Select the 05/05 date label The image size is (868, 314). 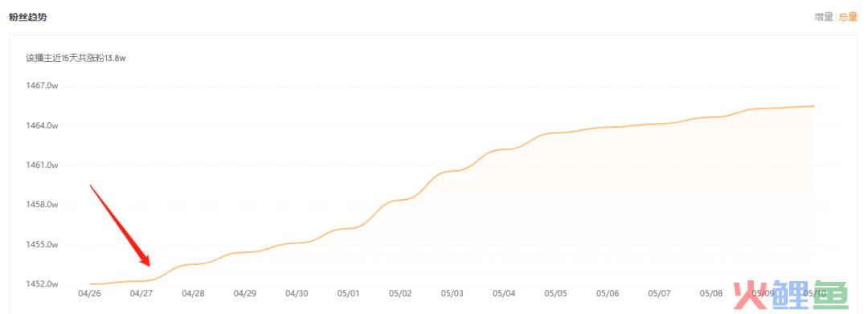(556, 293)
